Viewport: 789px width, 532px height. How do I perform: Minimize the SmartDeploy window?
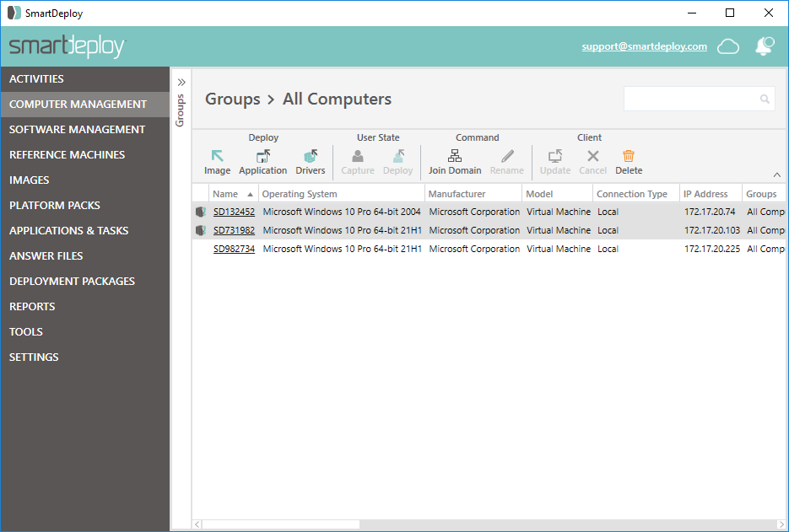(692, 13)
